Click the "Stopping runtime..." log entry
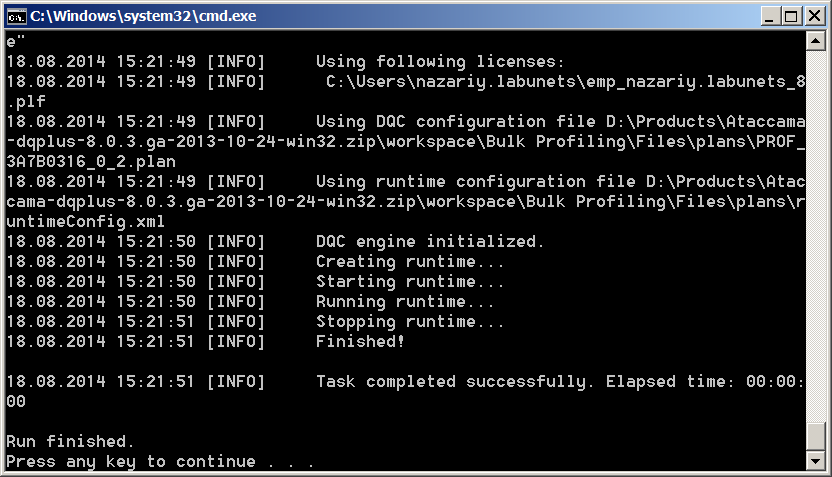Viewport: 832px width, 477px height. [x=410, y=321]
